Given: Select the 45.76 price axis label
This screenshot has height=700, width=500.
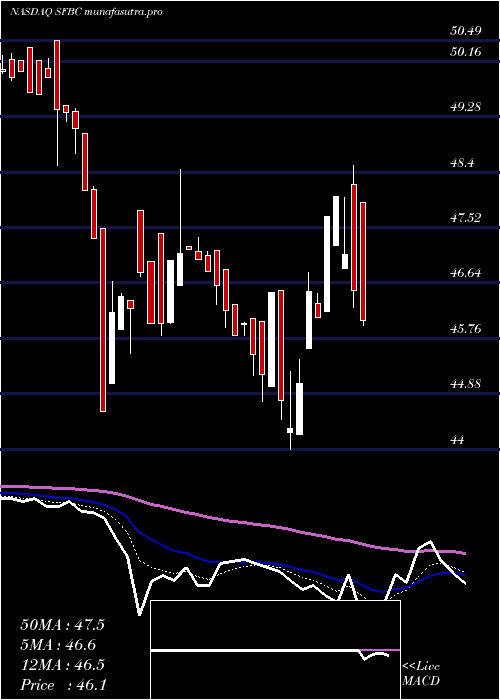Looking at the screenshot, I should (x=466, y=329).
